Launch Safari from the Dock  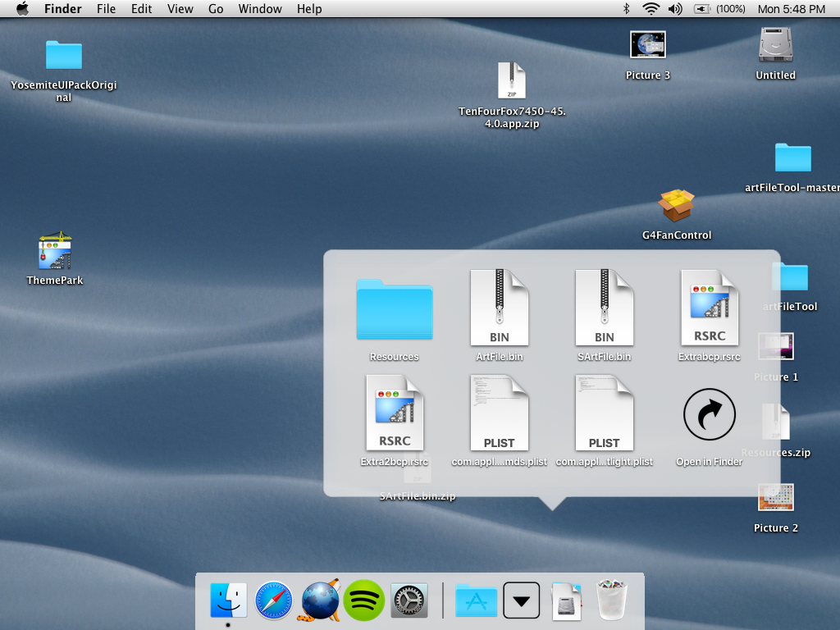point(274,600)
